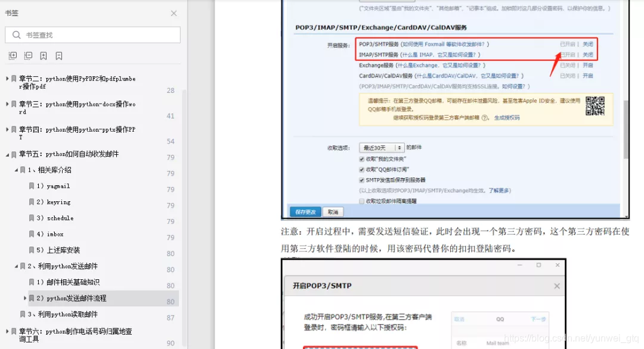Click bookmark icon beside 章节二

coord(14,79)
